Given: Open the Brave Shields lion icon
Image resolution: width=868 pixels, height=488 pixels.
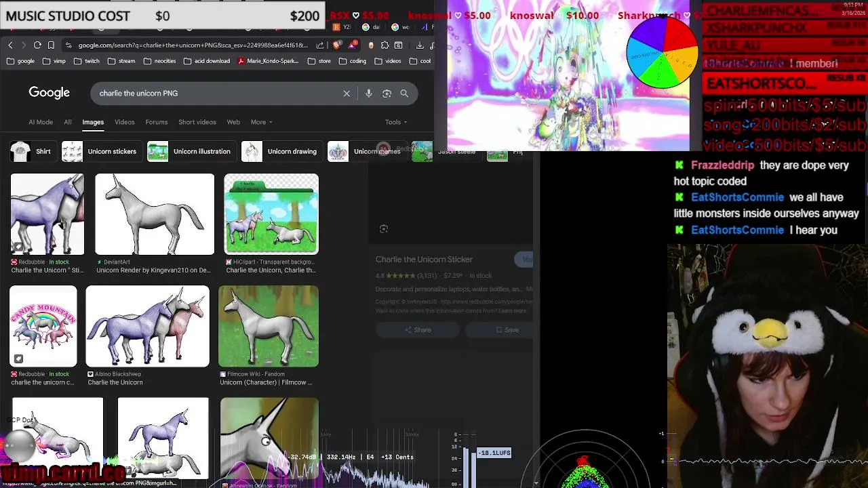Looking at the screenshot, I should coord(337,45).
